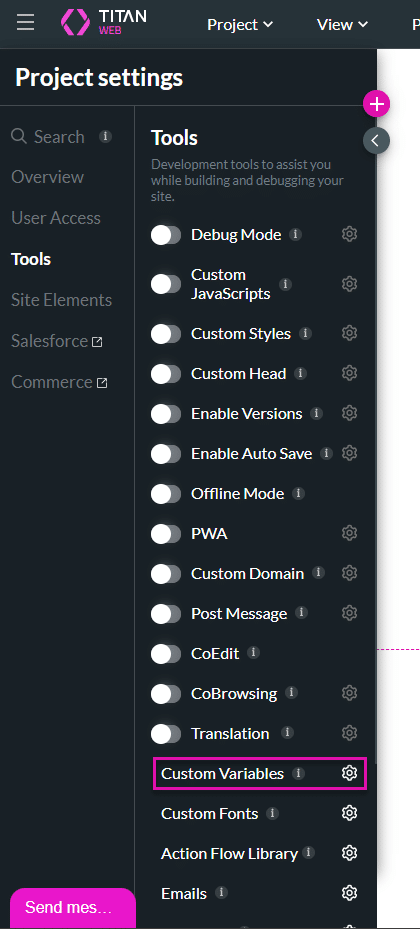Open Salesforce external link
This screenshot has height=929, width=420.
(x=57, y=341)
